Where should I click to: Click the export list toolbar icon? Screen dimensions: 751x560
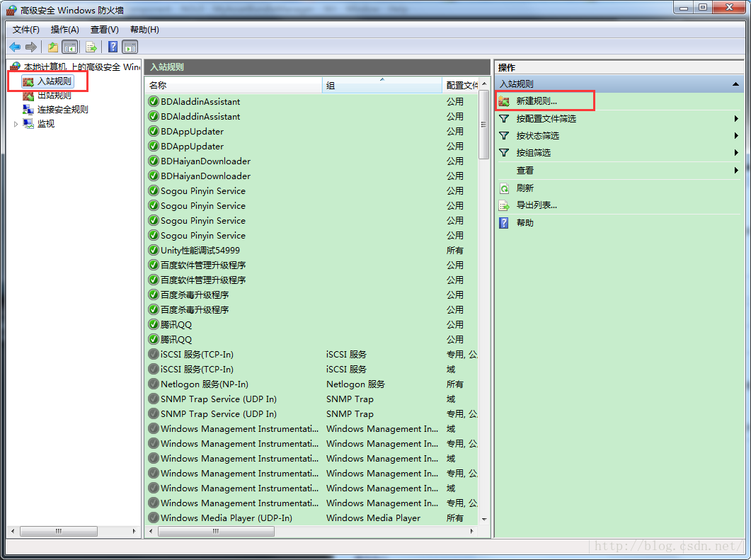point(91,47)
